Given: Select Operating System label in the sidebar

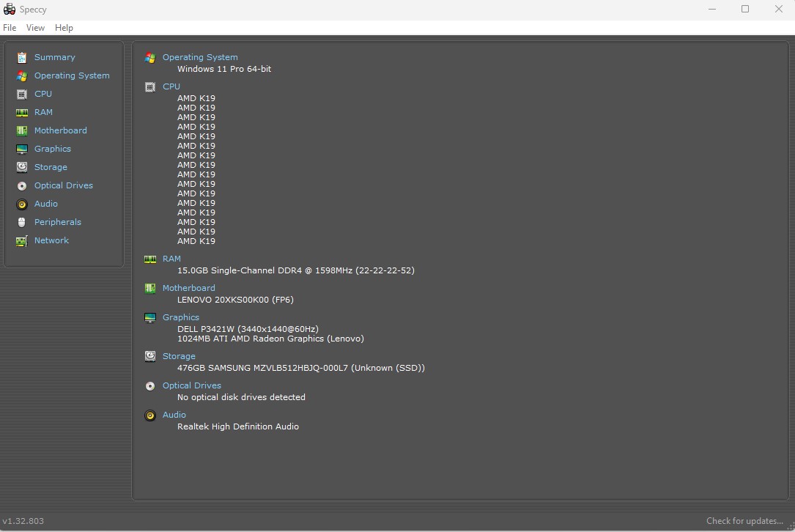Looking at the screenshot, I should pyautogui.click(x=72, y=75).
